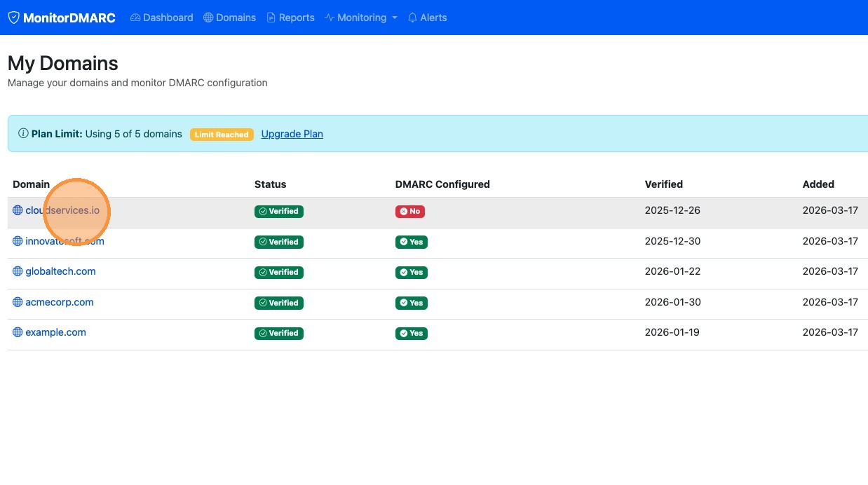Open the globaltech.com domain link
868x485 pixels.
60,271
